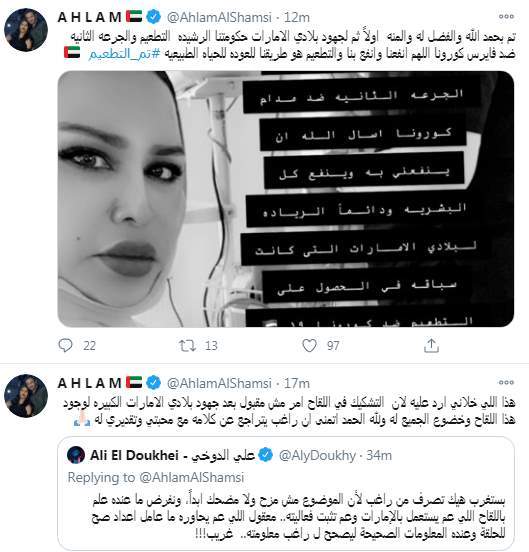This screenshot has height=552, width=529.
Task: Open the more options menu on the 17m tweet
Action: (506, 382)
